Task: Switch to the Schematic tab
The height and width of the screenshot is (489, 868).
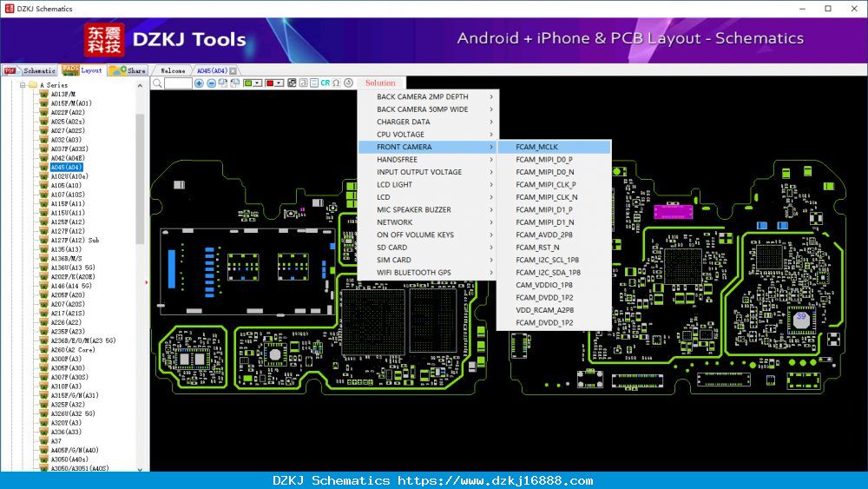Action: pyautogui.click(x=30, y=71)
